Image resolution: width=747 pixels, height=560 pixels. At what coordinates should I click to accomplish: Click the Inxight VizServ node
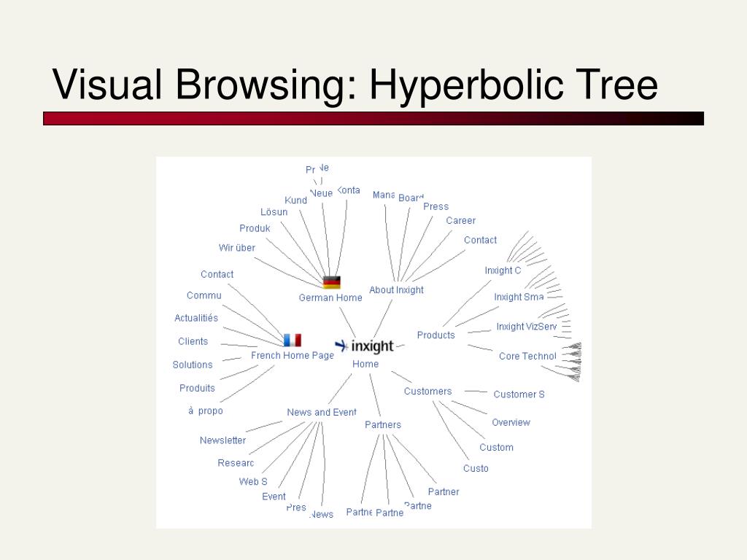(x=527, y=326)
